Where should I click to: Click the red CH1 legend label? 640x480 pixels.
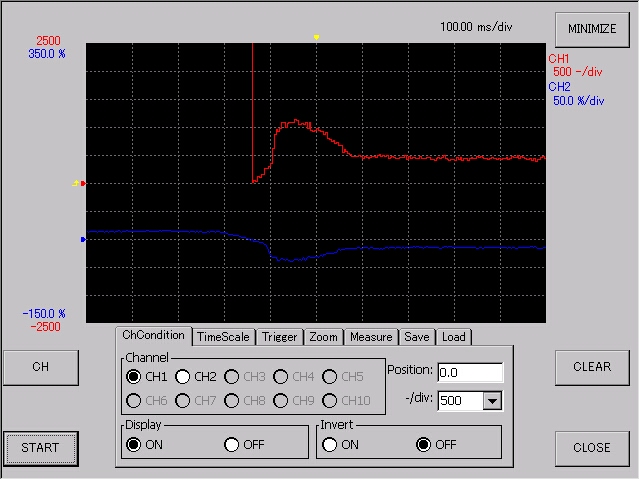(x=558, y=59)
